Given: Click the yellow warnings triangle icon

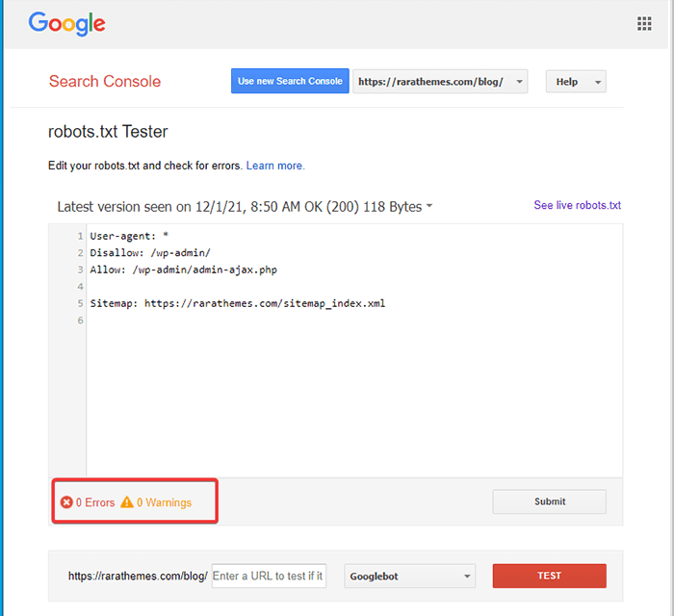Looking at the screenshot, I should pos(127,502).
